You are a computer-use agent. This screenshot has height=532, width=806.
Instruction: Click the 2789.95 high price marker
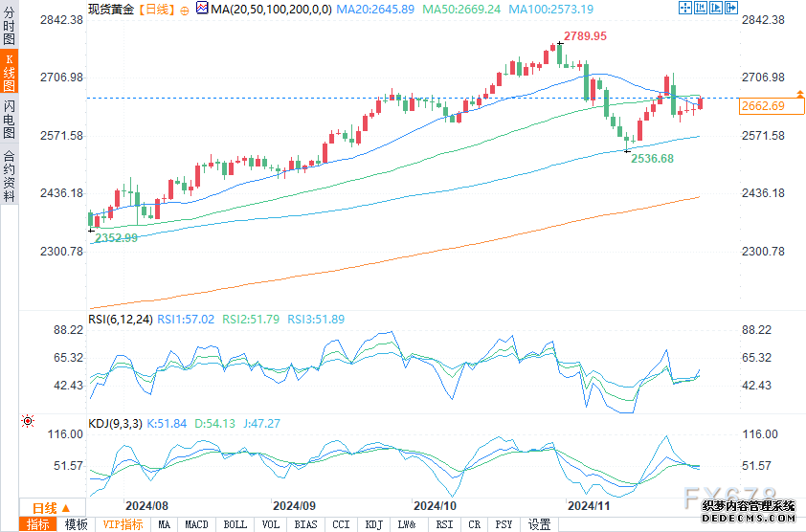(585, 36)
